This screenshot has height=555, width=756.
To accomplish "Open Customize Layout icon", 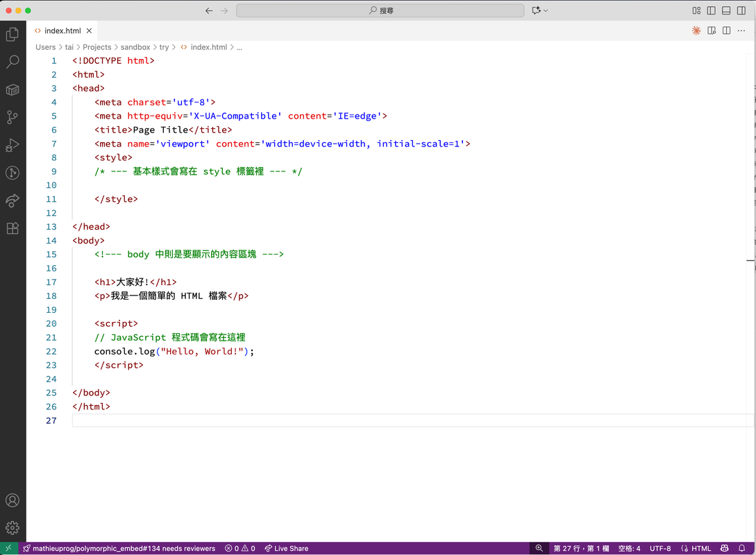I will pos(696,10).
